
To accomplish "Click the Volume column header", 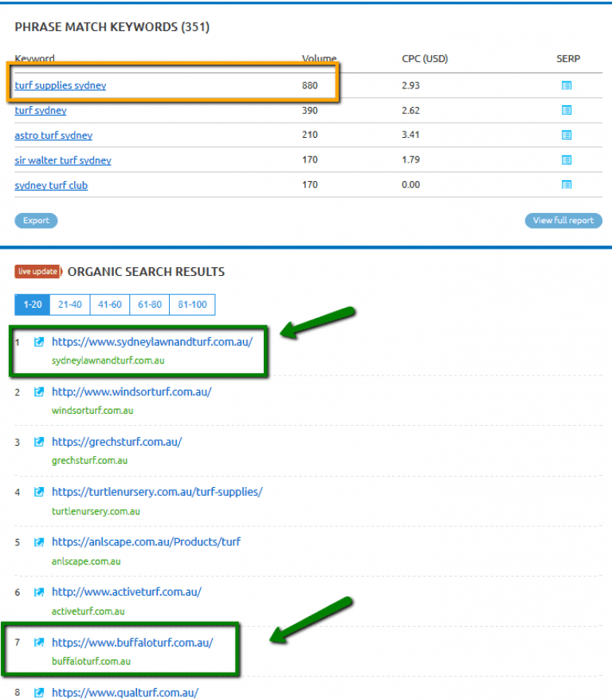I will [319, 58].
